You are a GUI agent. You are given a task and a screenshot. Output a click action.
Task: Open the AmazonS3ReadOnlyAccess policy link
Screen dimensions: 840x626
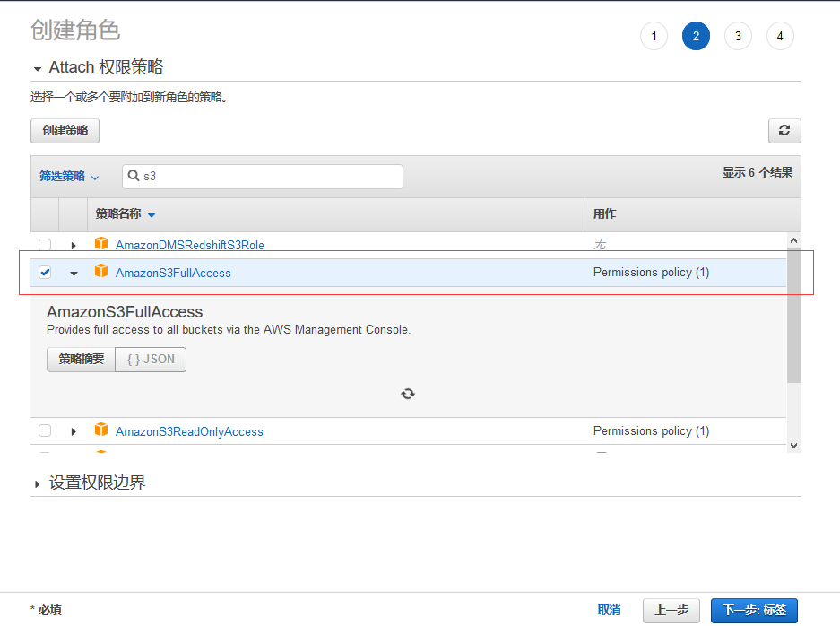pos(190,431)
